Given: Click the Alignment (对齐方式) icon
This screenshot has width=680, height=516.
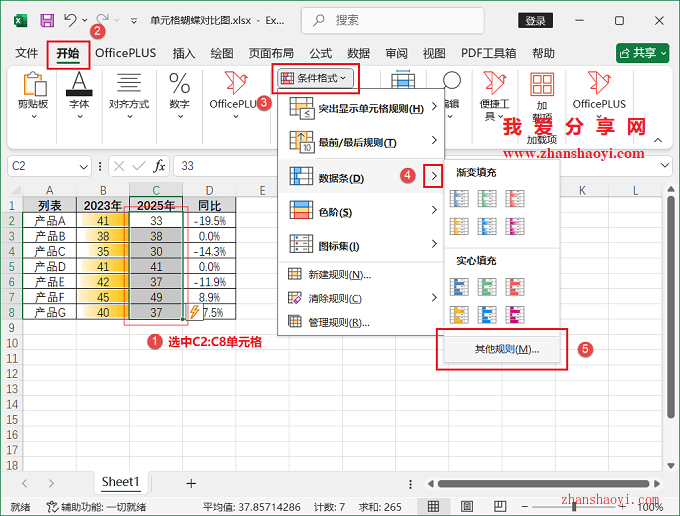Looking at the screenshot, I should click(x=128, y=90).
